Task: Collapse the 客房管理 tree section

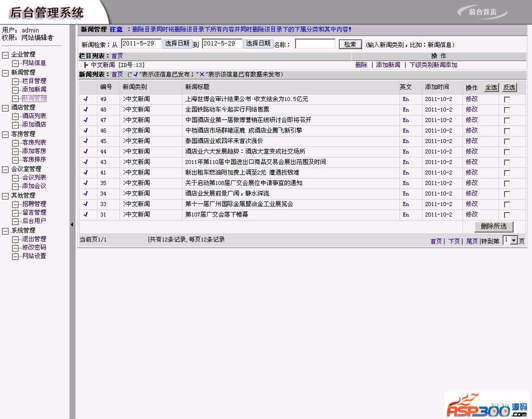Action: (5, 134)
